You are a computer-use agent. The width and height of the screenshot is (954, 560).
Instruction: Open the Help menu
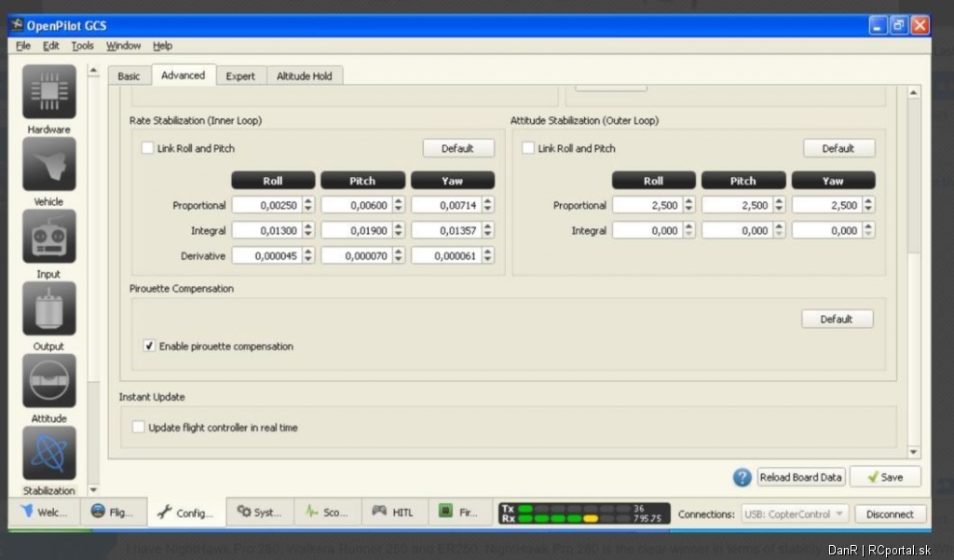[x=162, y=46]
